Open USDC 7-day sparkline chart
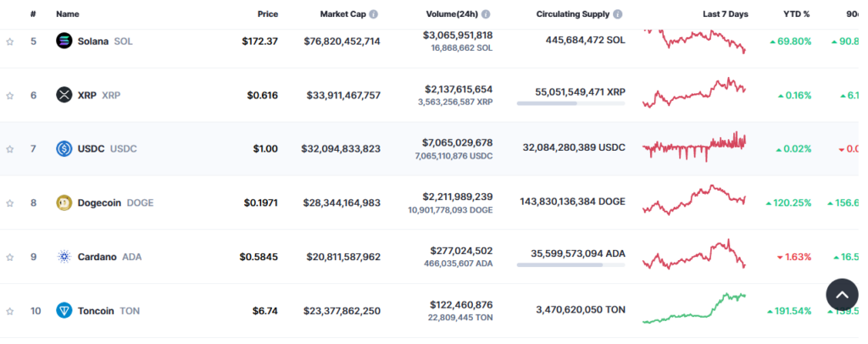 tap(694, 147)
